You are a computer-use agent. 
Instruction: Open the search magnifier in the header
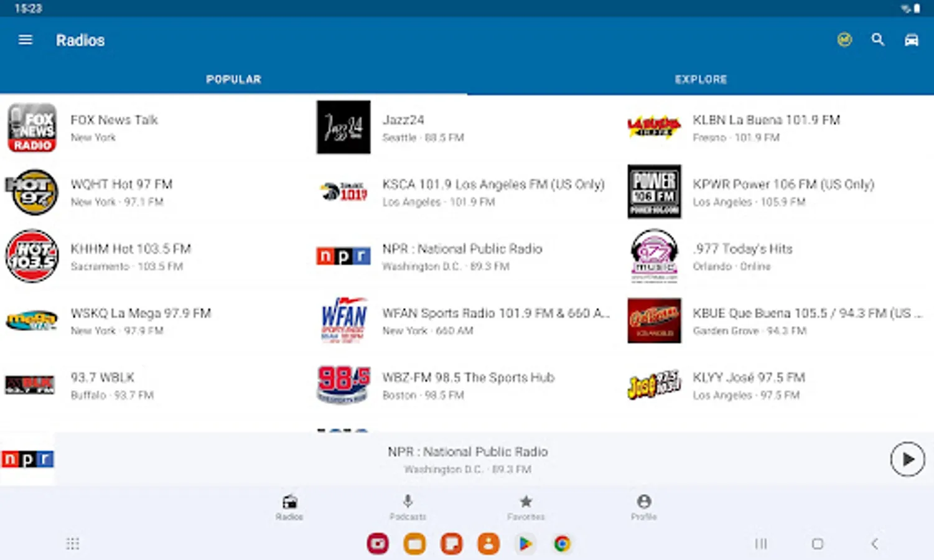pos(878,40)
